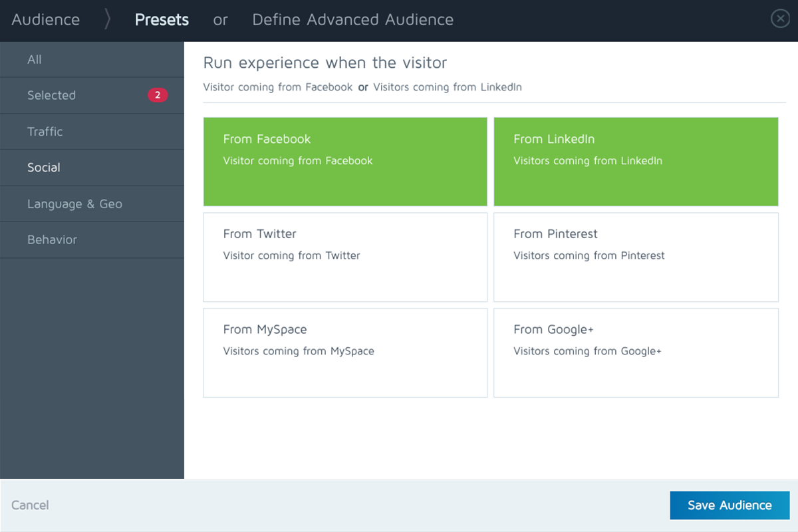Viewport: 798px width, 532px height.
Task: Switch to the Presets tab
Action: pyautogui.click(x=162, y=20)
